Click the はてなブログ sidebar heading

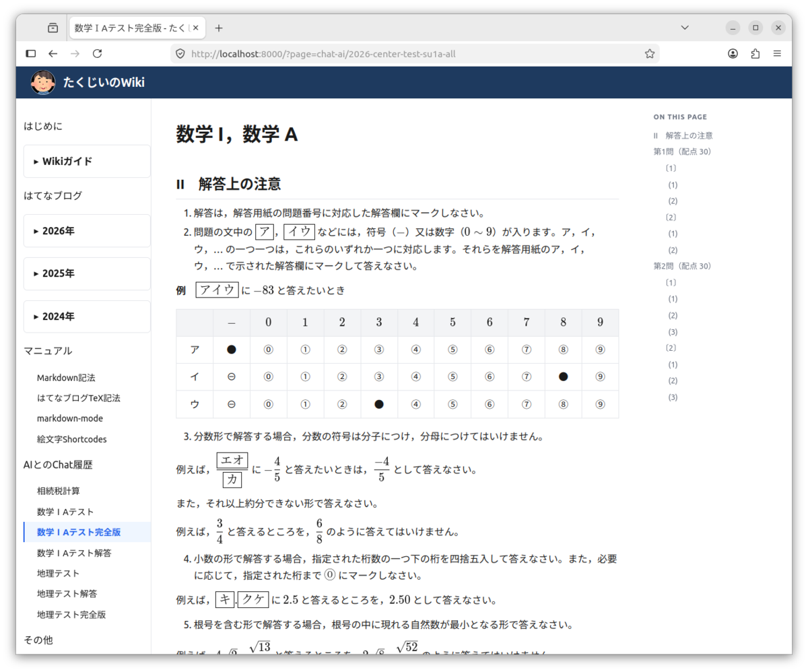coord(53,196)
